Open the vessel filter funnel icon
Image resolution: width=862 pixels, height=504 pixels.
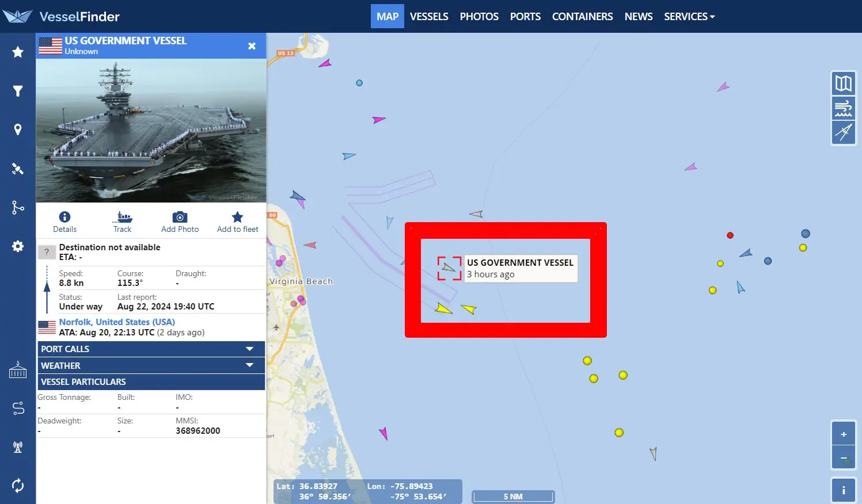[x=18, y=91]
